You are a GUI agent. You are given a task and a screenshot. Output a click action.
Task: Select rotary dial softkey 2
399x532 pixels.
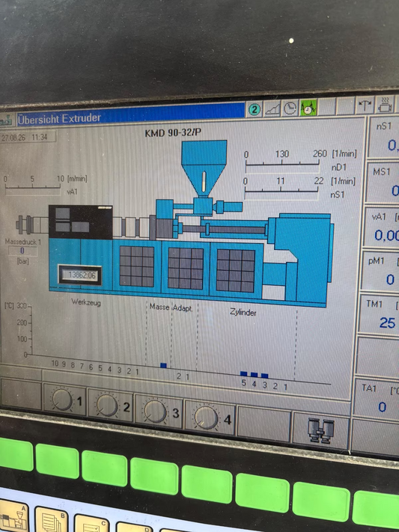tap(110, 406)
